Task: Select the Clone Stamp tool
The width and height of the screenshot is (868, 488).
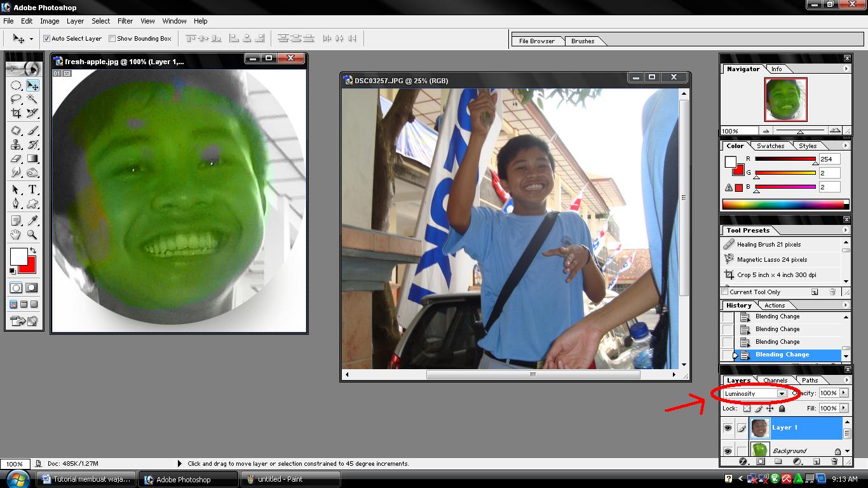Action: [16, 144]
